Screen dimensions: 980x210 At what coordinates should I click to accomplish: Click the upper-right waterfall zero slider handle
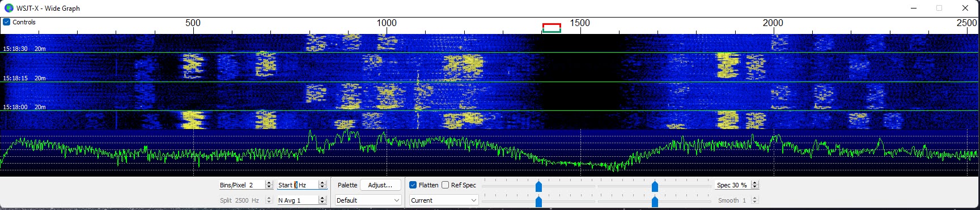coord(655,186)
